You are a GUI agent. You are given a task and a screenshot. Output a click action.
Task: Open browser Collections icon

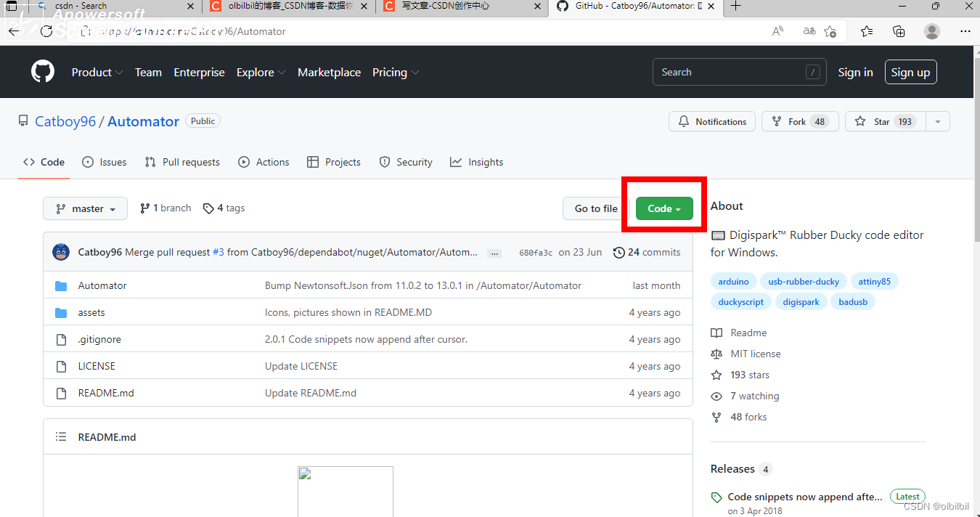click(x=899, y=31)
